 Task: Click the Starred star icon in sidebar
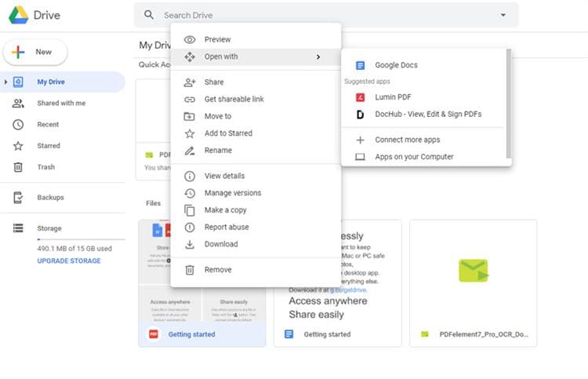pos(18,146)
